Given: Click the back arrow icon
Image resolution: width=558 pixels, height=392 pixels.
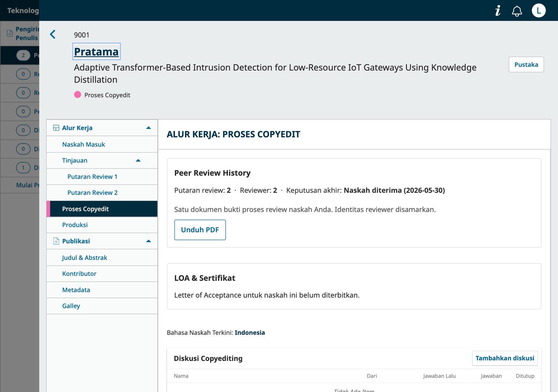Looking at the screenshot, I should coord(53,34).
